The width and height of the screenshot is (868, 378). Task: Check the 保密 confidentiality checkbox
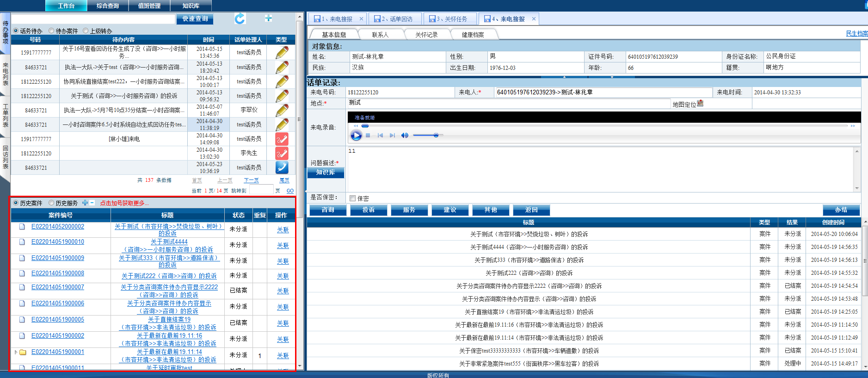(x=353, y=198)
